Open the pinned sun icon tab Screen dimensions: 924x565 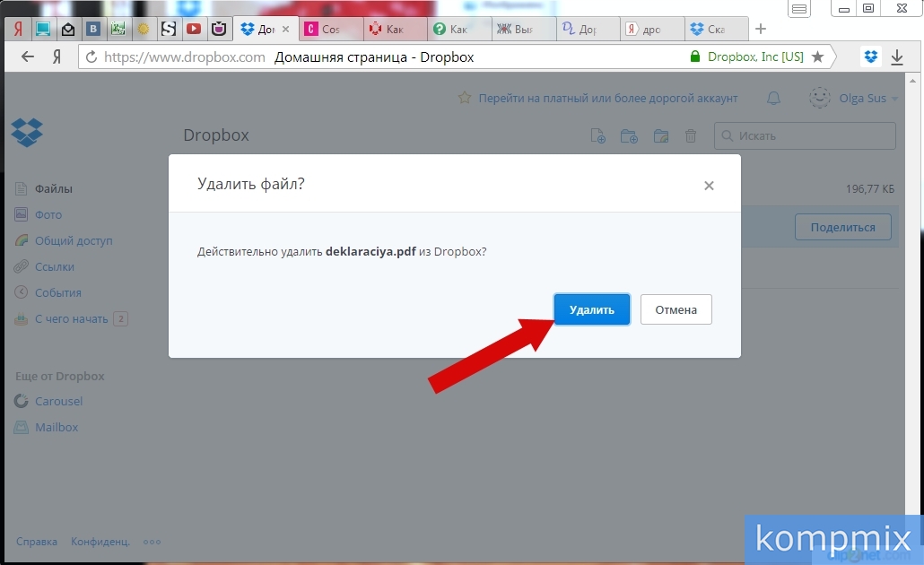[144, 29]
